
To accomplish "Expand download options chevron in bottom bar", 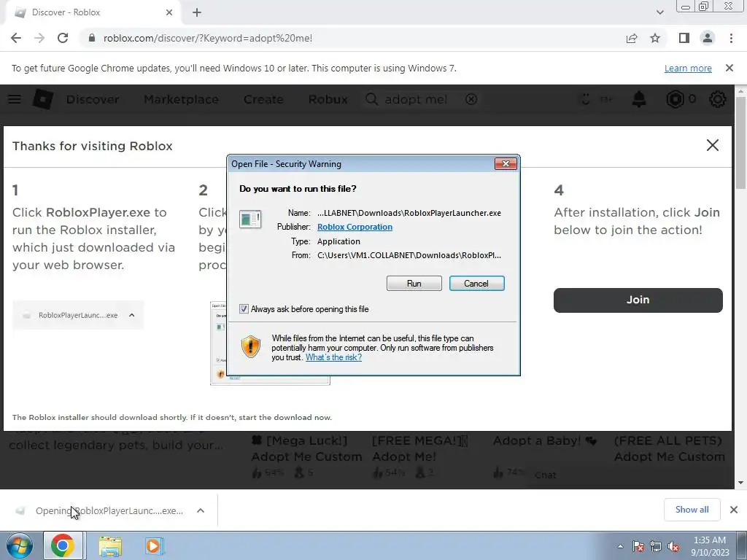I will click(x=201, y=510).
